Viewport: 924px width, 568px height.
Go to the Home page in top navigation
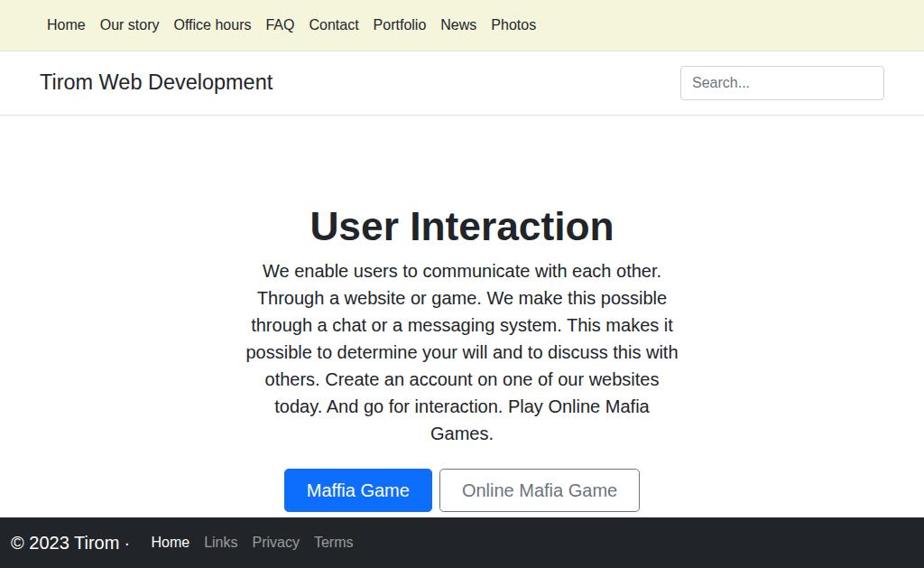pyautogui.click(x=66, y=25)
